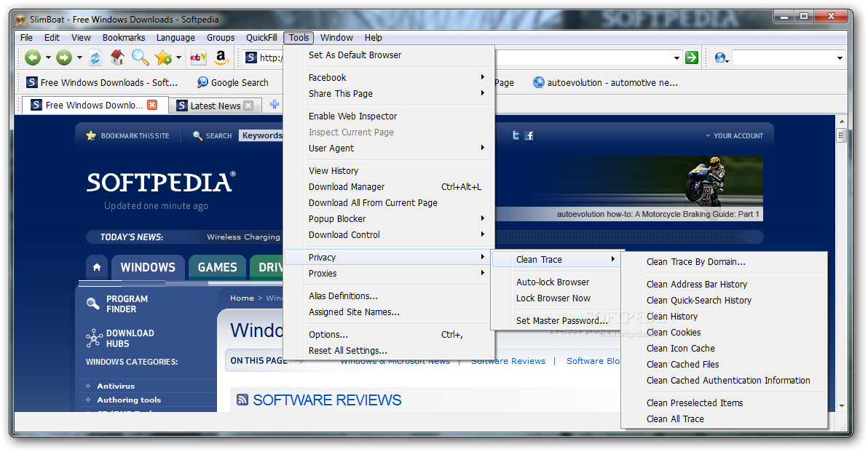Open the Antivirus category link
The image size is (868, 452).
(116, 386)
